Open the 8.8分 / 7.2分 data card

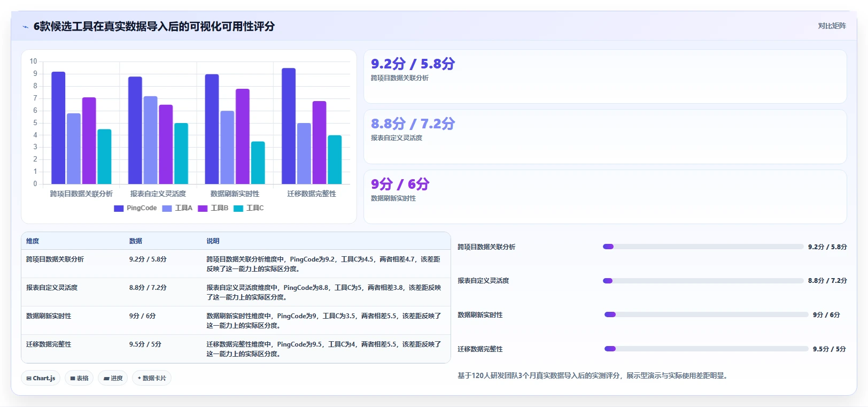pos(605,137)
